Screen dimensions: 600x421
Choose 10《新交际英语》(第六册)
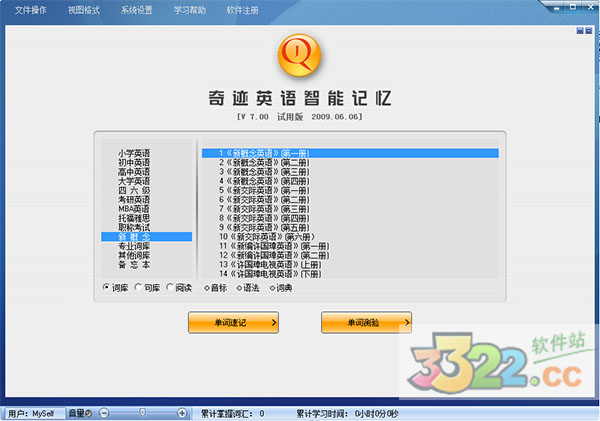[267, 237]
